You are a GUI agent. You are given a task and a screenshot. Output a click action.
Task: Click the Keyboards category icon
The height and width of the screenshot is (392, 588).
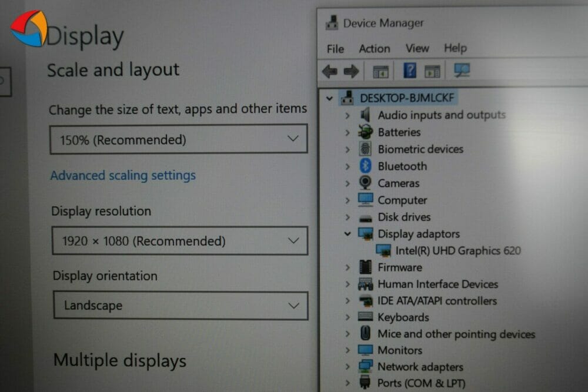click(x=365, y=317)
